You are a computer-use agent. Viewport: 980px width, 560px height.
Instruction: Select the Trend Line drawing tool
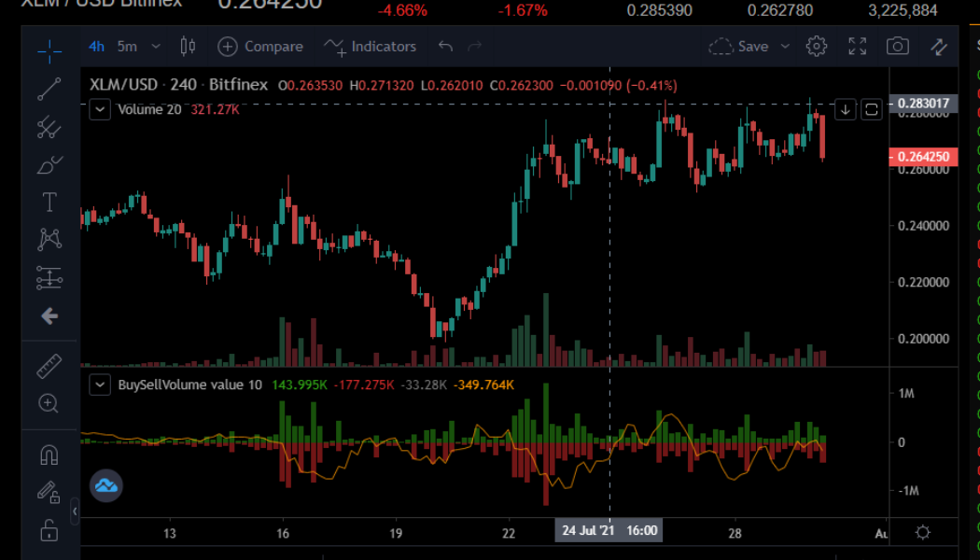(48, 91)
